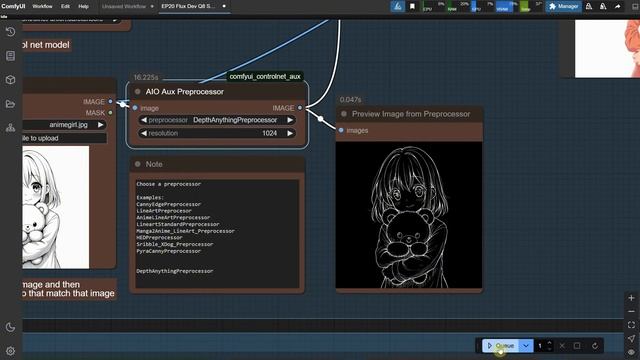Click the Preview node images input slot
Viewport: 640px width, 360px height.
point(341,130)
